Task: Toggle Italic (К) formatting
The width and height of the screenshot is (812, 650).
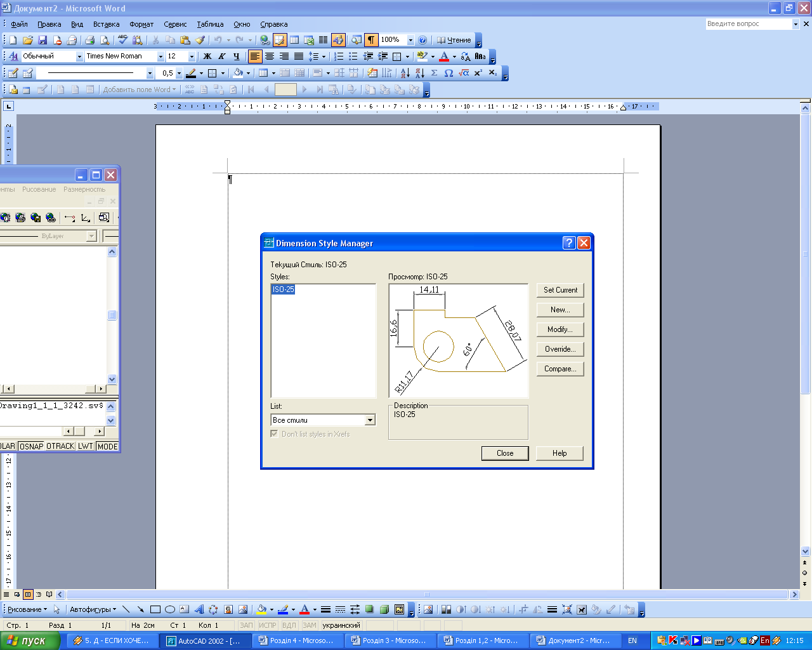Action: coord(222,56)
